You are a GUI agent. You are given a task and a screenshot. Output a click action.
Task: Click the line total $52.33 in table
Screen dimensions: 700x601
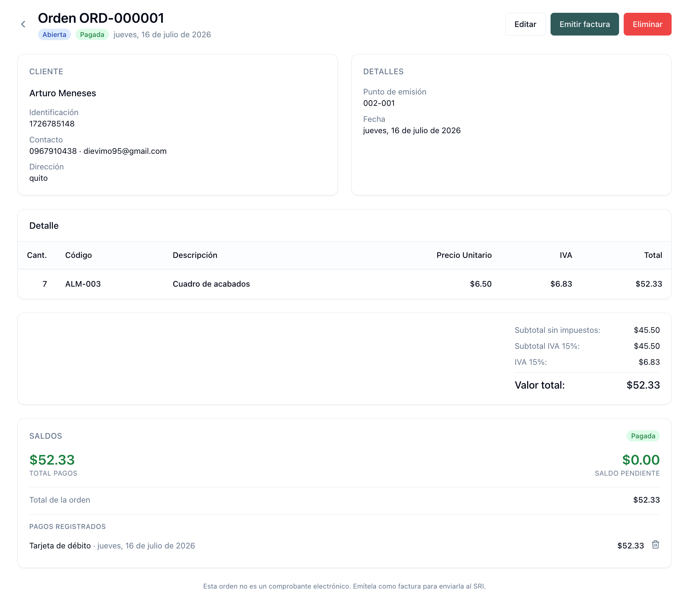[649, 284]
